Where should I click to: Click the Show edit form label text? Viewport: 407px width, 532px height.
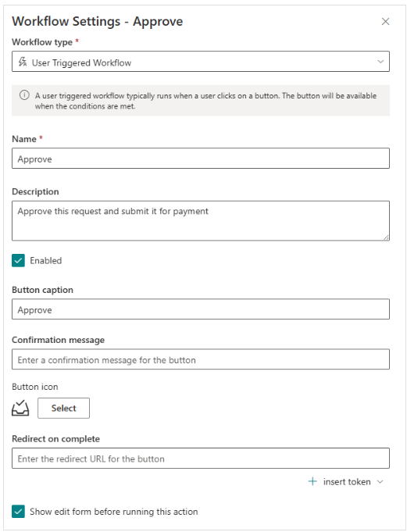113,512
